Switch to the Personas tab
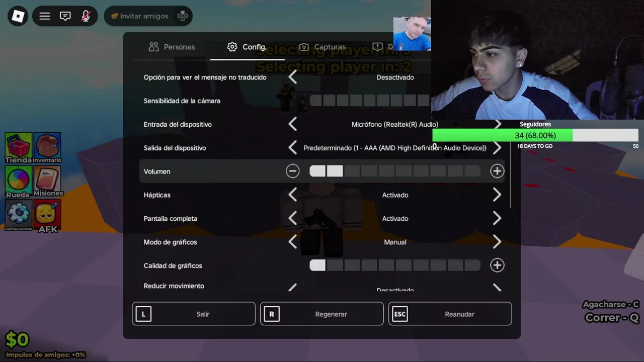 172,47
